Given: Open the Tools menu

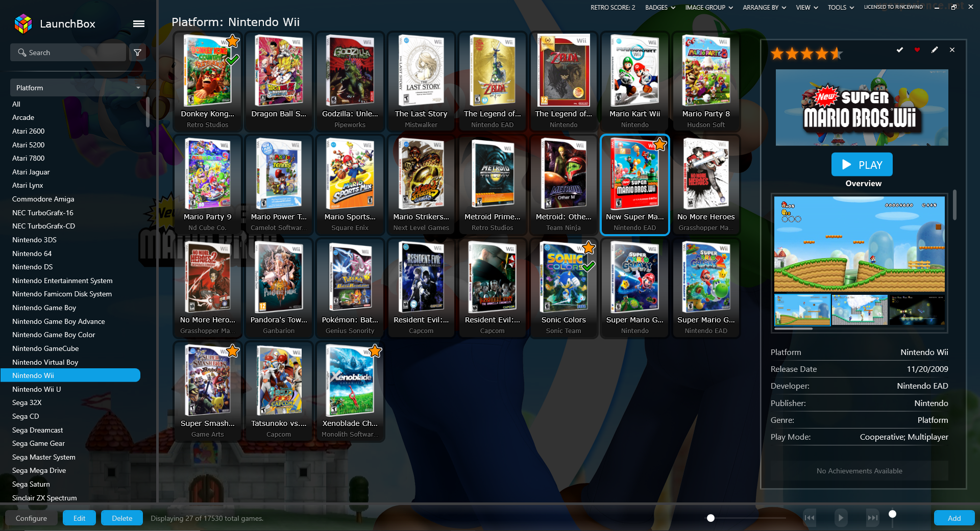Looking at the screenshot, I should pos(841,8).
